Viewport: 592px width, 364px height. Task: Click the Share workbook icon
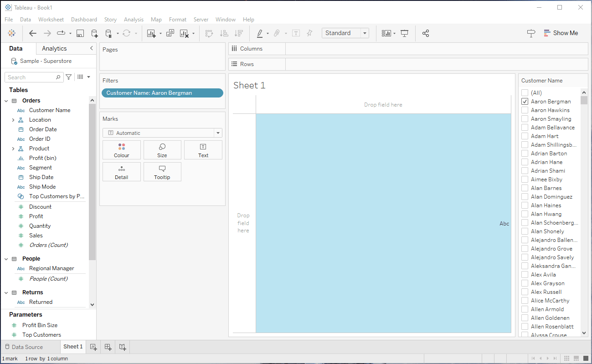tap(426, 33)
